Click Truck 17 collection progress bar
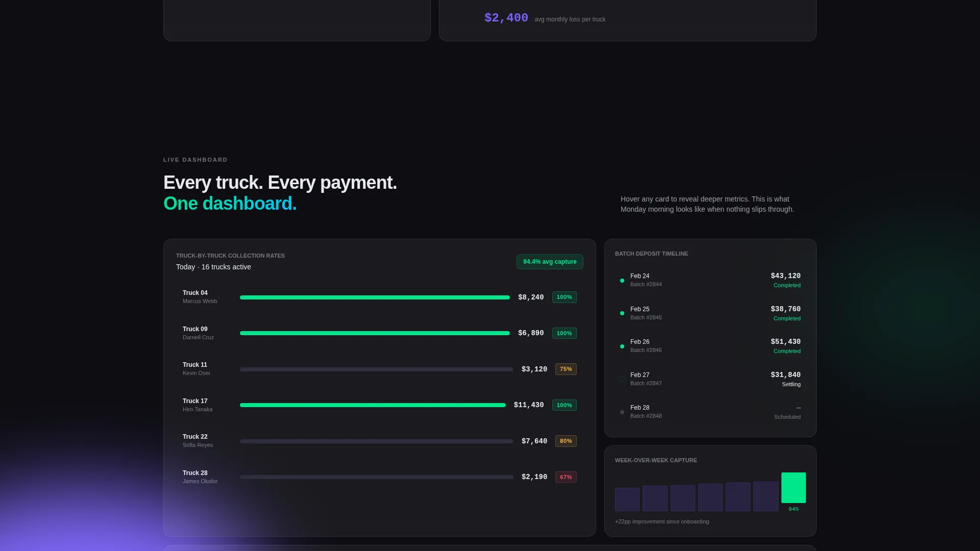The image size is (980, 551). [x=373, y=405]
